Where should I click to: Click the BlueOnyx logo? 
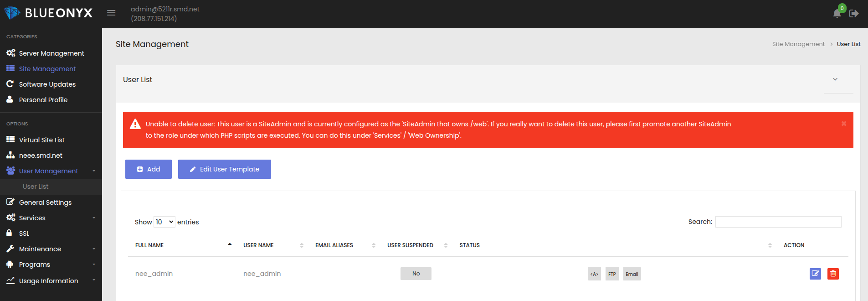pos(49,13)
